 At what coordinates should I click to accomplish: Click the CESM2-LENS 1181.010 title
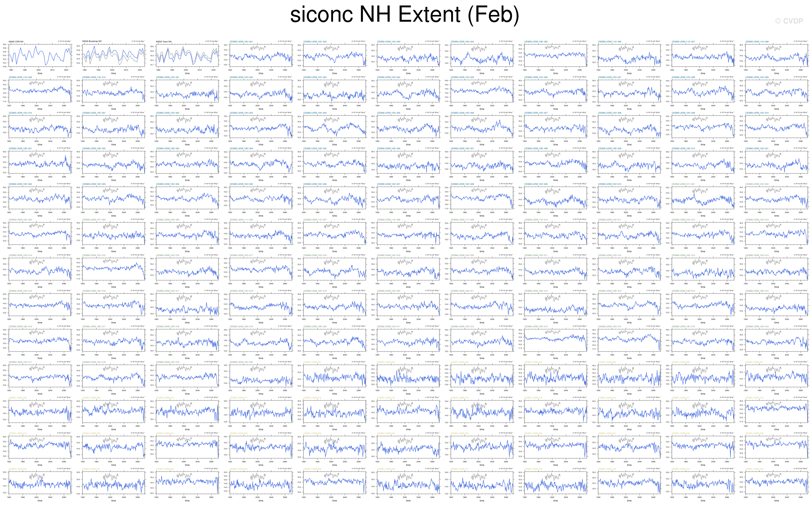pyautogui.click(x=94, y=77)
